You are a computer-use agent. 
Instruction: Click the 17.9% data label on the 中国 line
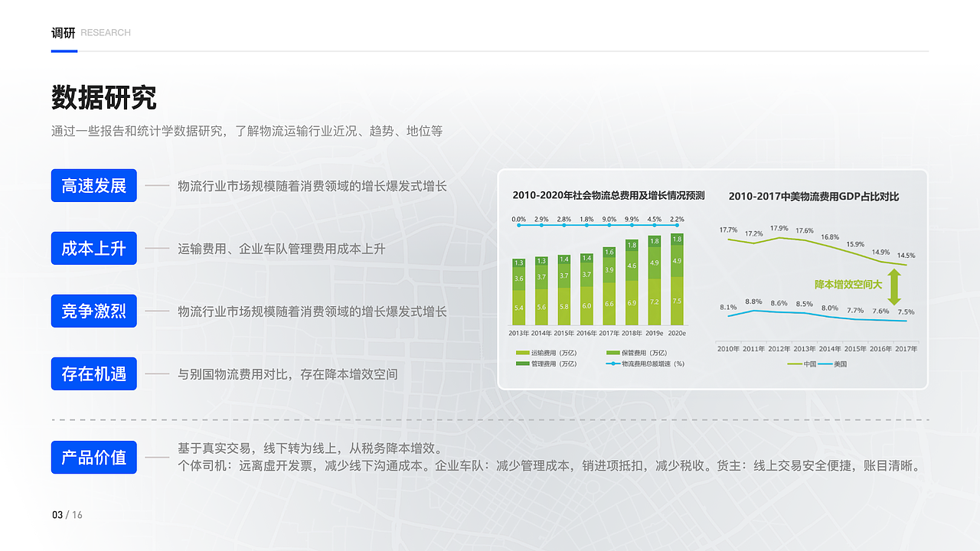[x=779, y=228]
